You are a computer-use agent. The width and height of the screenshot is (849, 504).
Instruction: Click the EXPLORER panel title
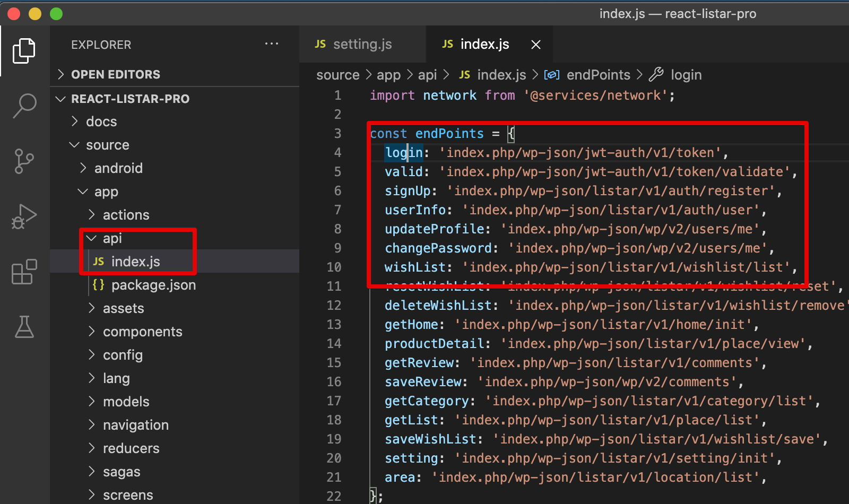pos(101,45)
